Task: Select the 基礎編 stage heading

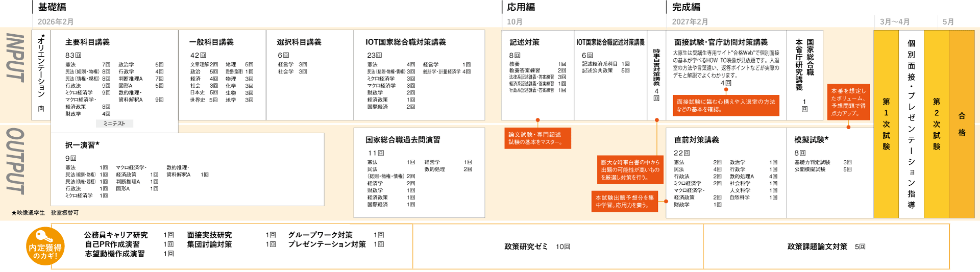Action: [x=52, y=7]
